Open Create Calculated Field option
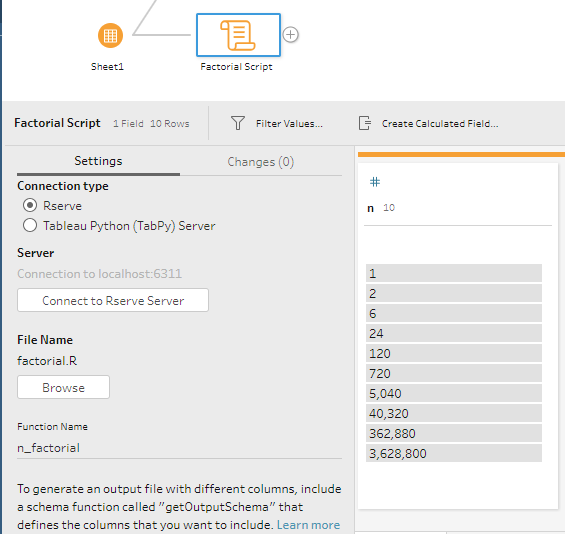This screenshot has height=534, width=565. coord(440,124)
